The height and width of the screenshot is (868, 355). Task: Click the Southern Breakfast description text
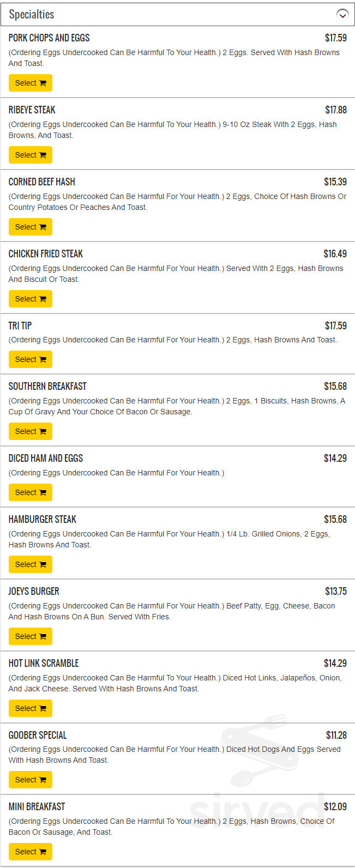pos(177,406)
